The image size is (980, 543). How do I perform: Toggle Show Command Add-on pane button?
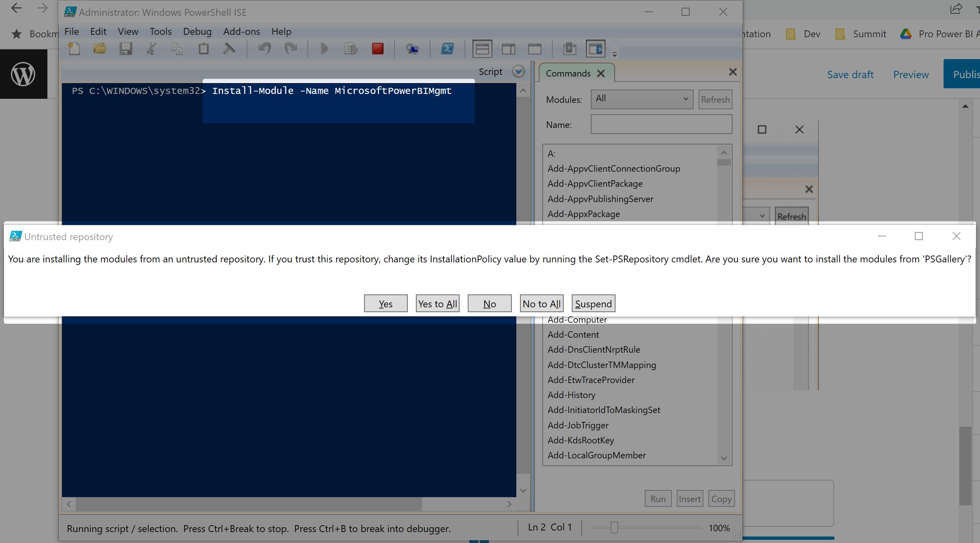pos(595,49)
